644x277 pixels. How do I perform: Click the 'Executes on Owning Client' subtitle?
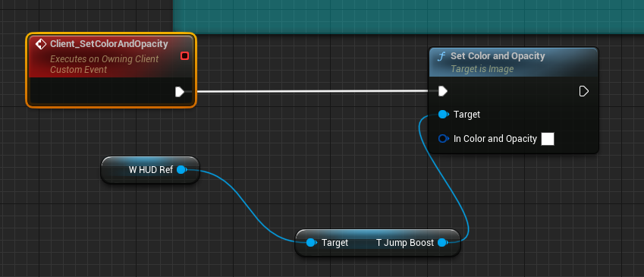click(x=105, y=59)
